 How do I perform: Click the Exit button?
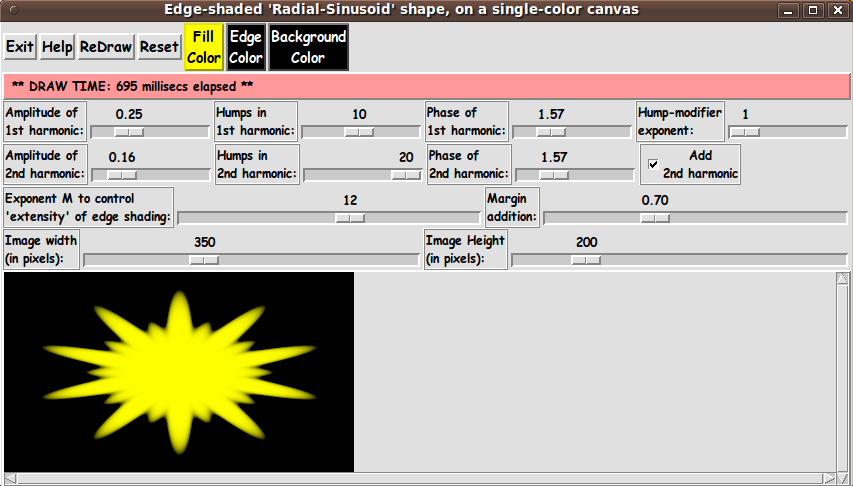[20, 47]
